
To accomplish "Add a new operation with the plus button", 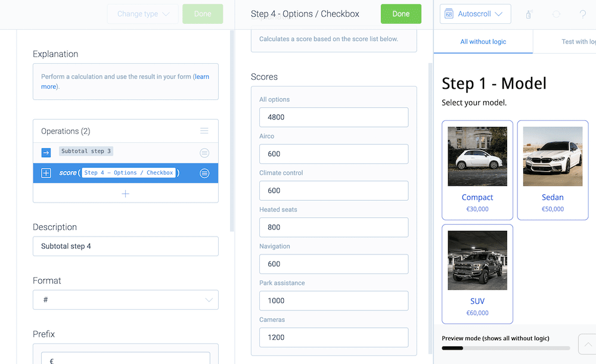I will [125, 194].
